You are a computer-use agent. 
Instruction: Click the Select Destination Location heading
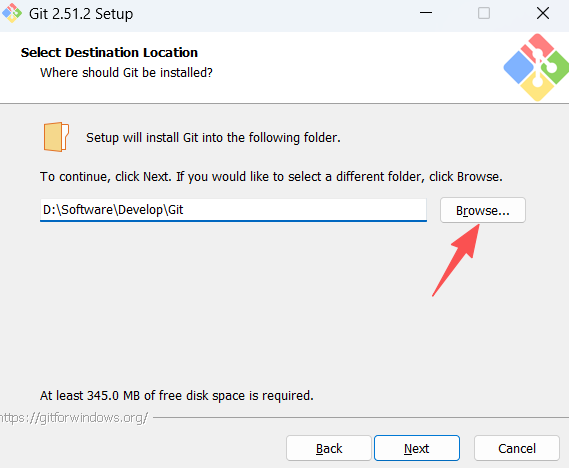109,53
